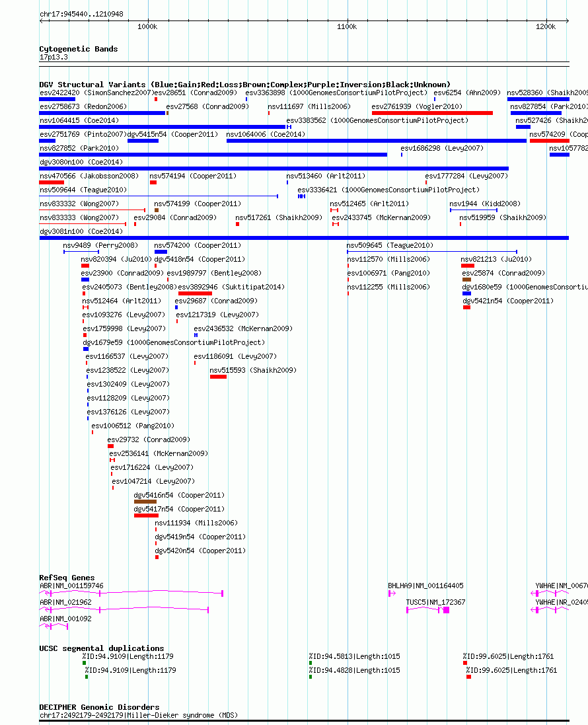Select the dgv5415n54 (Cooper2011) label
Screen dimensions: 588x725
click(172, 134)
